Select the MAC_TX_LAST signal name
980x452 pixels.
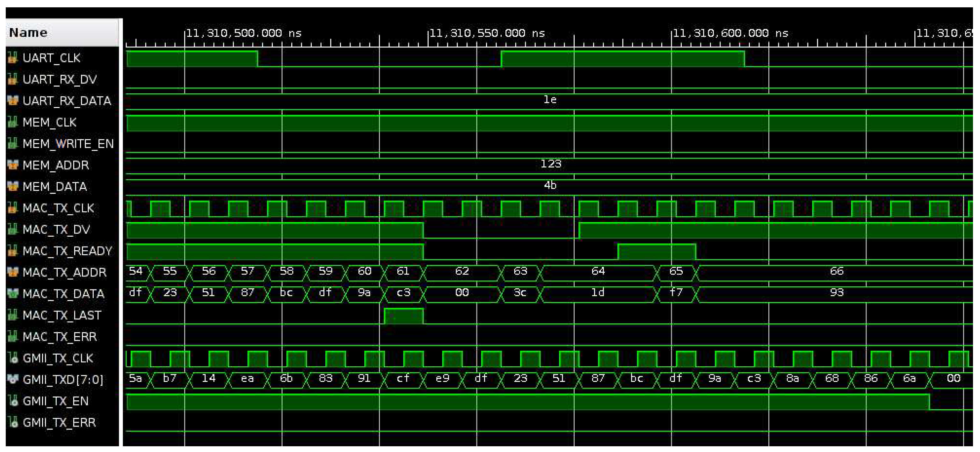[62, 315]
